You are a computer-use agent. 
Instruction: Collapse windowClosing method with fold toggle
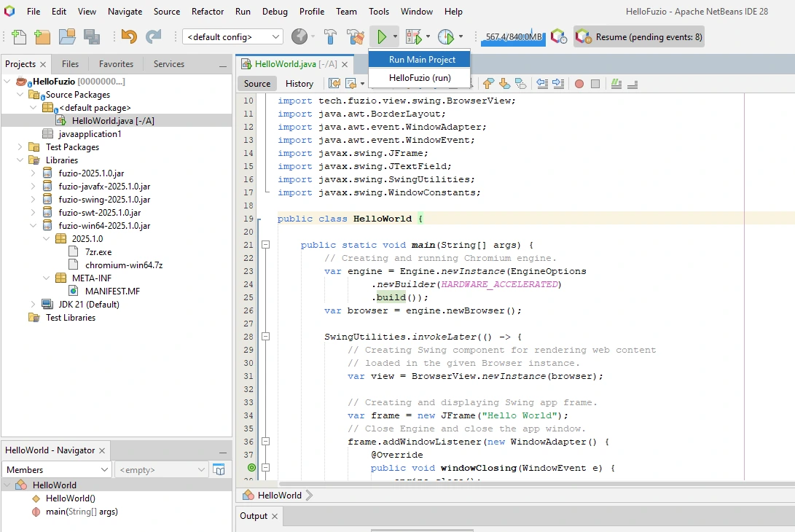(265, 468)
